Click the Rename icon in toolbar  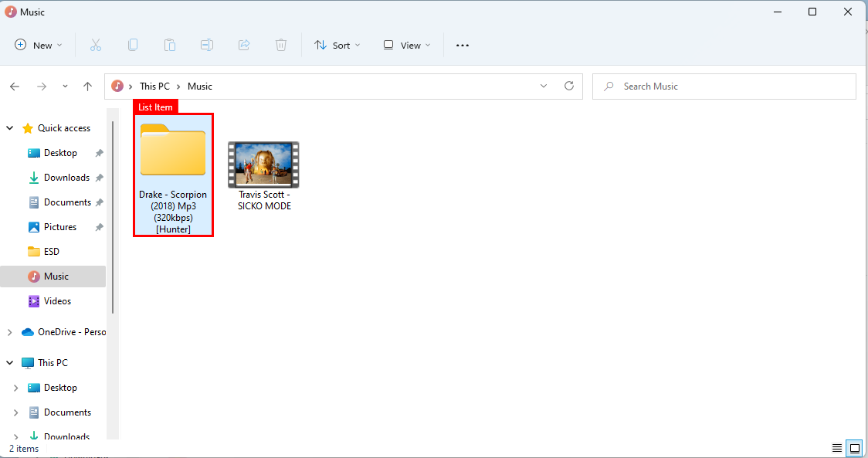[207, 46]
